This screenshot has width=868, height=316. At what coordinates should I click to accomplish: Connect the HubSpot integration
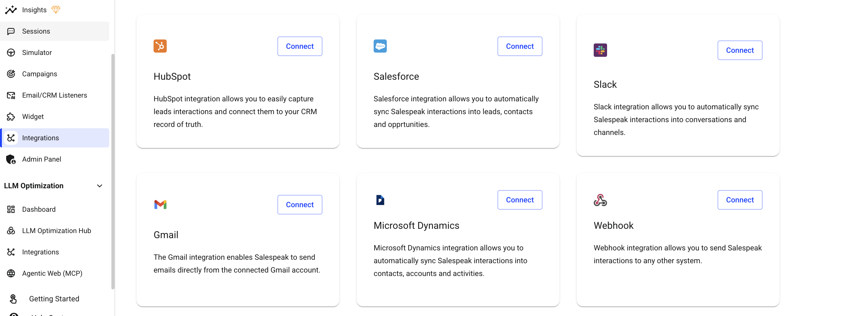[x=300, y=46]
